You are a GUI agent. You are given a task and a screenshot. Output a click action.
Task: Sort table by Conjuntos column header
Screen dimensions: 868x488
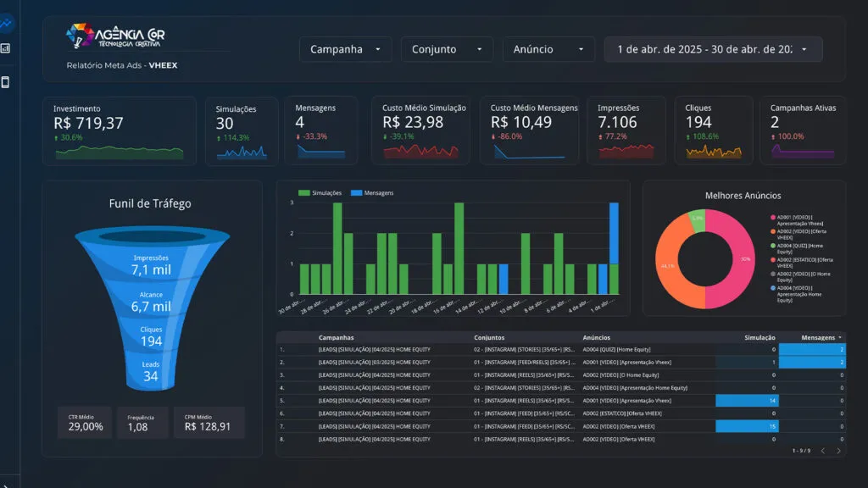click(489, 337)
